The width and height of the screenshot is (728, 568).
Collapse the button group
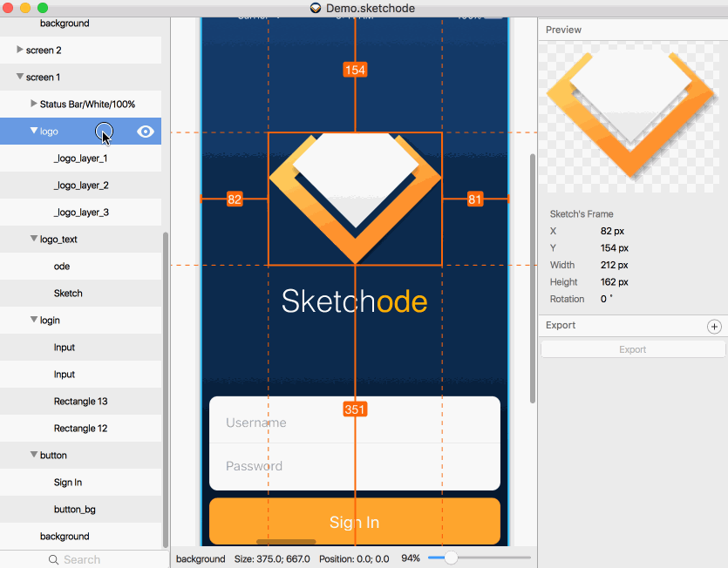pyautogui.click(x=33, y=454)
